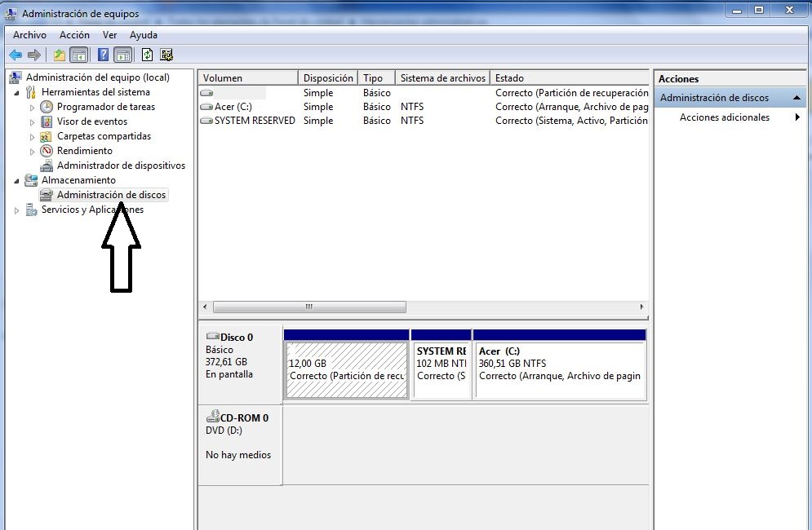Sort by the Tipo column header

pos(376,77)
